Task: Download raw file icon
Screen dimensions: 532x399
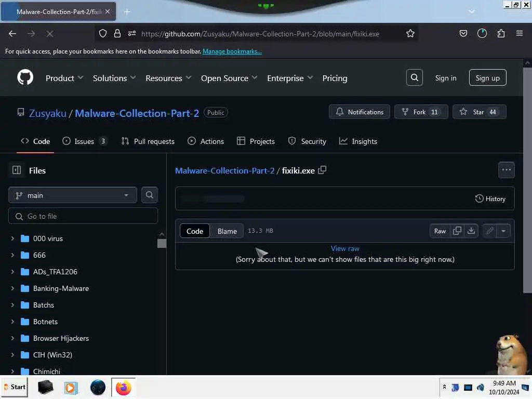Action: pos(471,231)
